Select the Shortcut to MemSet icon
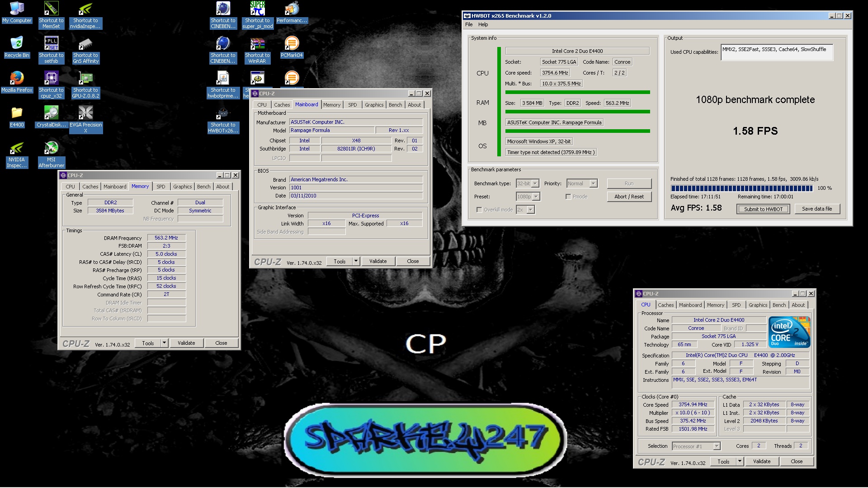The width and height of the screenshot is (868, 488). click(x=51, y=15)
